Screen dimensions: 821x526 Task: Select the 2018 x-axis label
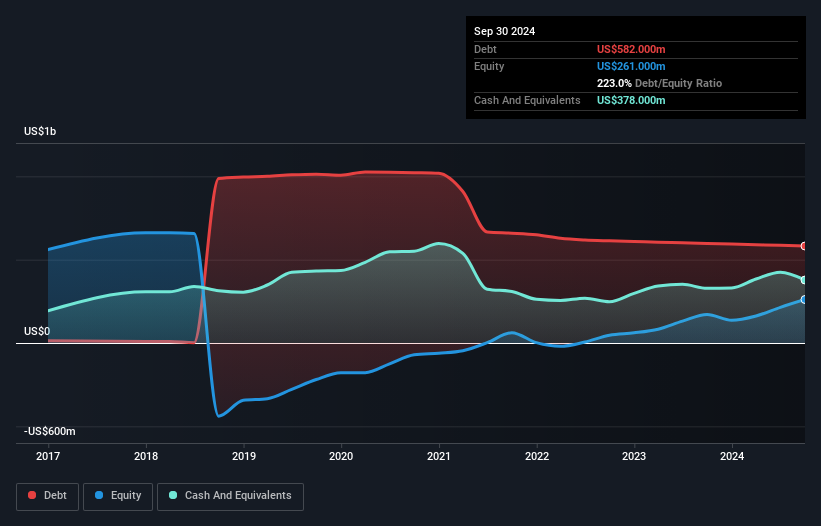[146, 456]
